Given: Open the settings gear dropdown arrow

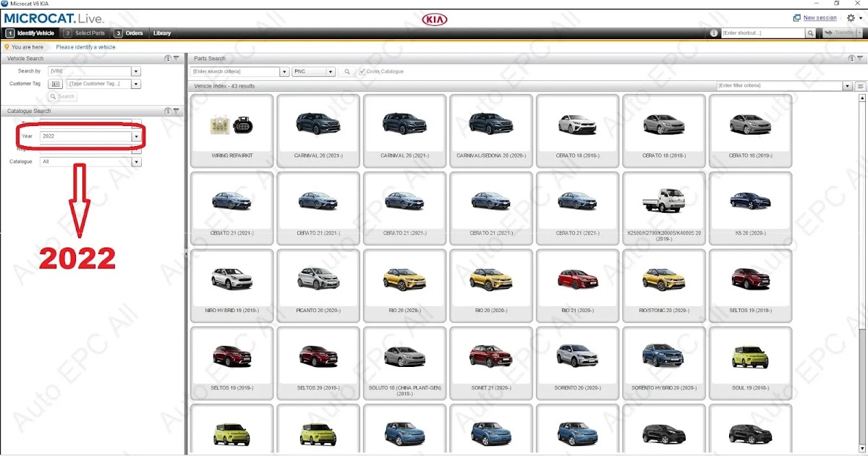Looking at the screenshot, I should [x=859, y=18].
